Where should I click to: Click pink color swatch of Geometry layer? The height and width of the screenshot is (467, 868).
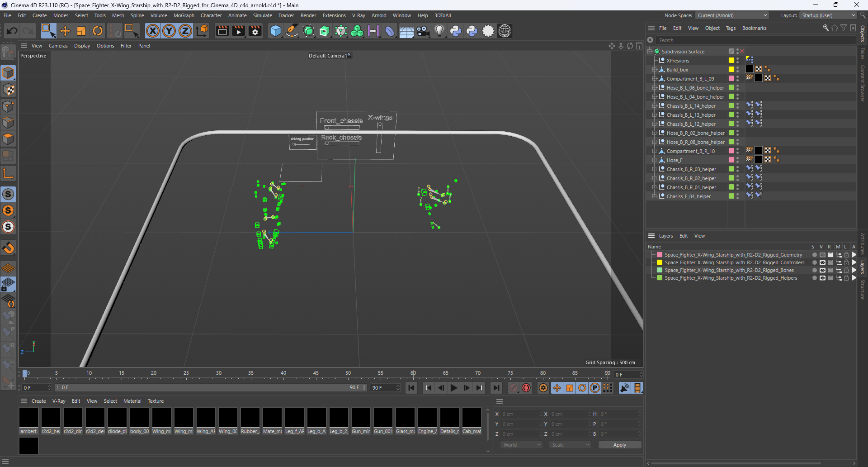[x=660, y=255]
